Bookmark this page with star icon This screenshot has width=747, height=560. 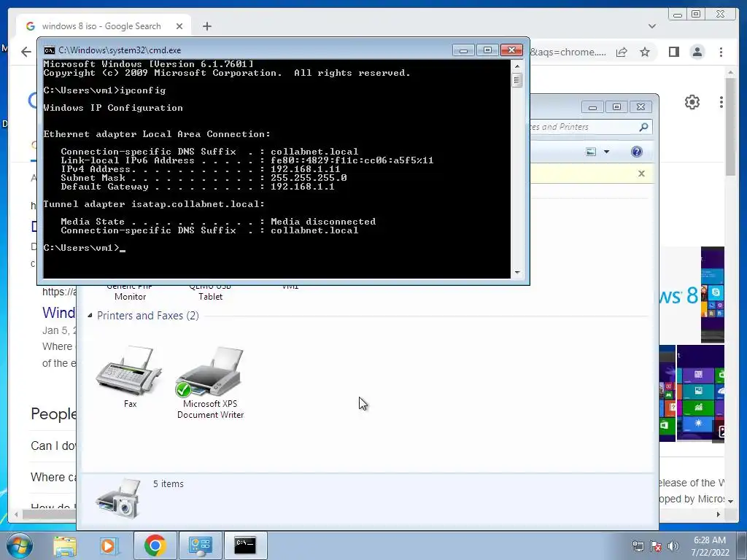(x=645, y=52)
